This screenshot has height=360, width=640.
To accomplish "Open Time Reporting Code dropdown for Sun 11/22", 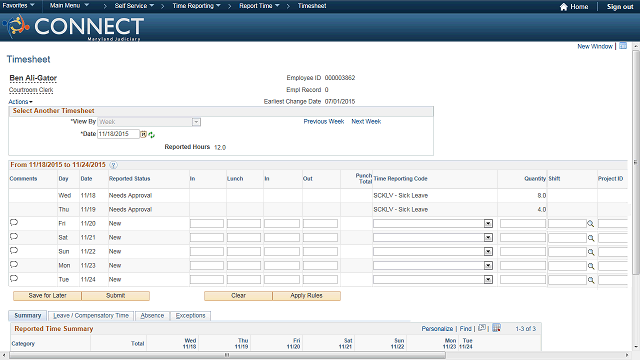I will tap(488, 251).
